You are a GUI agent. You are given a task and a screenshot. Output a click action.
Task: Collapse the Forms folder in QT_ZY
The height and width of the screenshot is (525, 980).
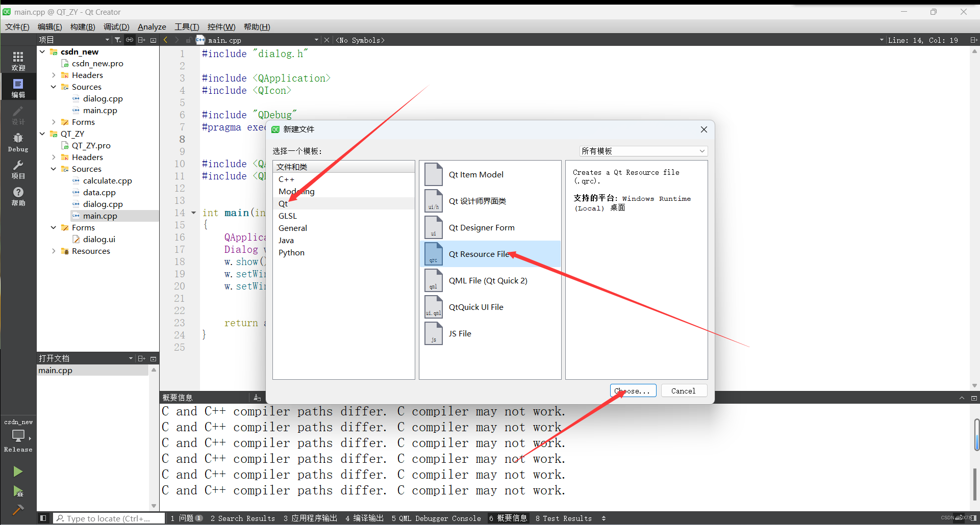tap(54, 227)
